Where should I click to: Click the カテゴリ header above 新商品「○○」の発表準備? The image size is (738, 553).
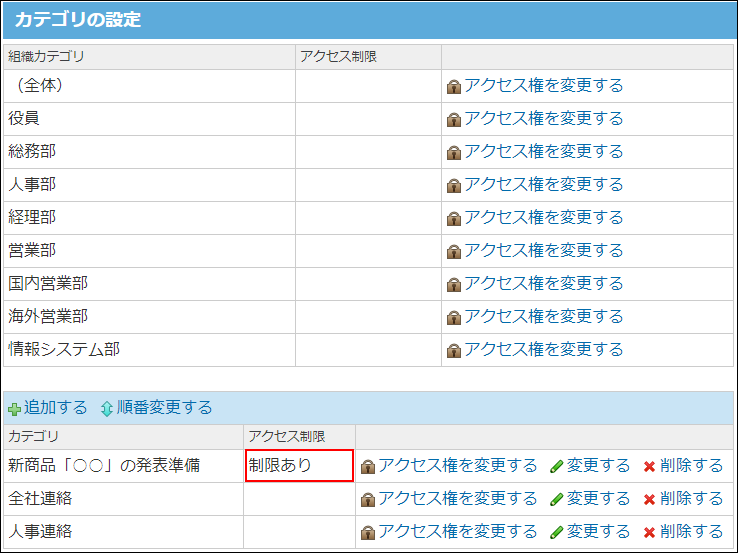(x=33, y=436)
